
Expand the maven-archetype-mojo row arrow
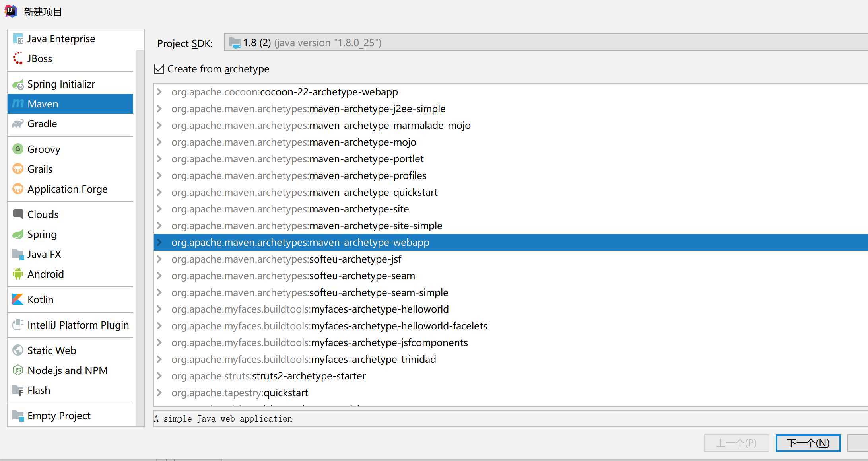click(159, 142)
